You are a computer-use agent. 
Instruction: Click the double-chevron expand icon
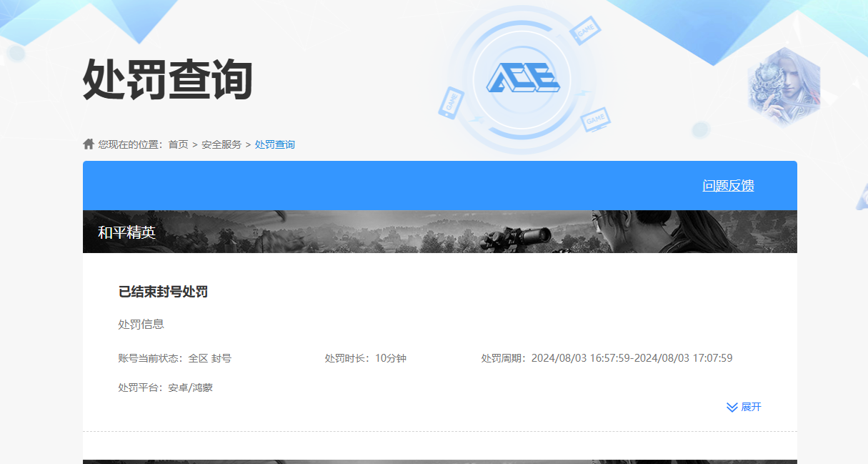click(732, 407)
